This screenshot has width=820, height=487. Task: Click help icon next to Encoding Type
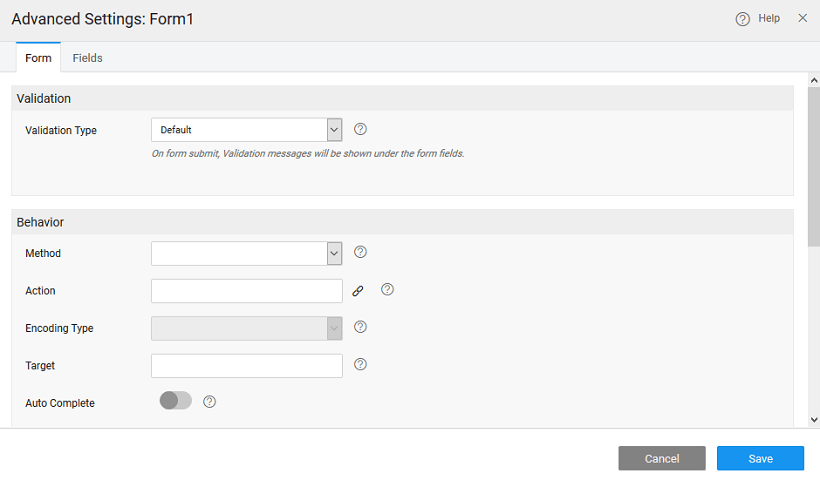pos(361,327)
